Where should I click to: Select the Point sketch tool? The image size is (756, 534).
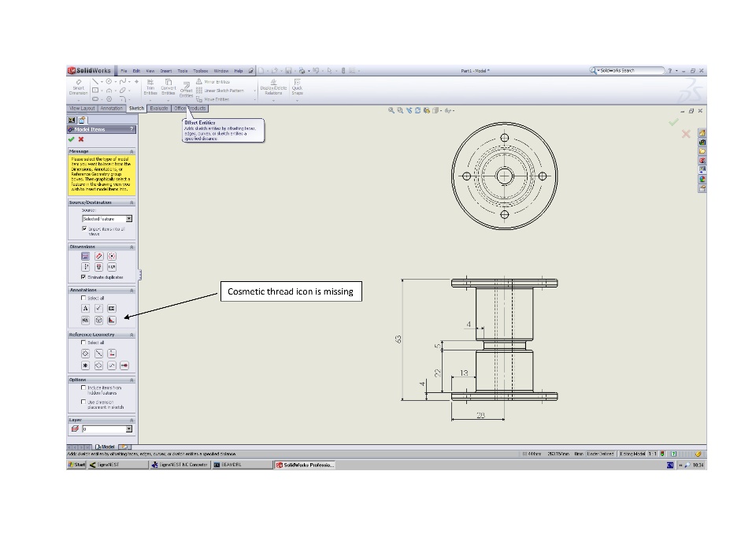137,82
